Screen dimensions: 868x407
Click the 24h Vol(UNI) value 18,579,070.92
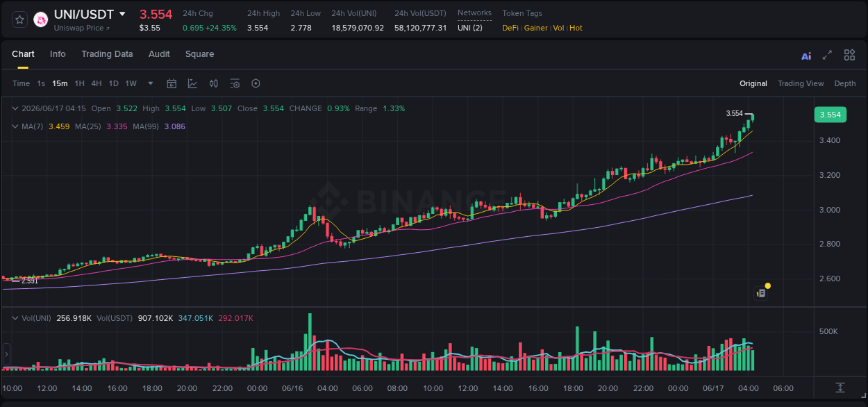click(358, 28)
